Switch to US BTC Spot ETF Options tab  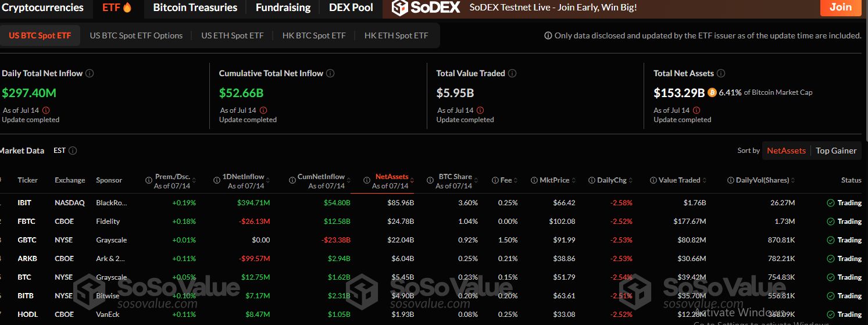click(136, 35)
